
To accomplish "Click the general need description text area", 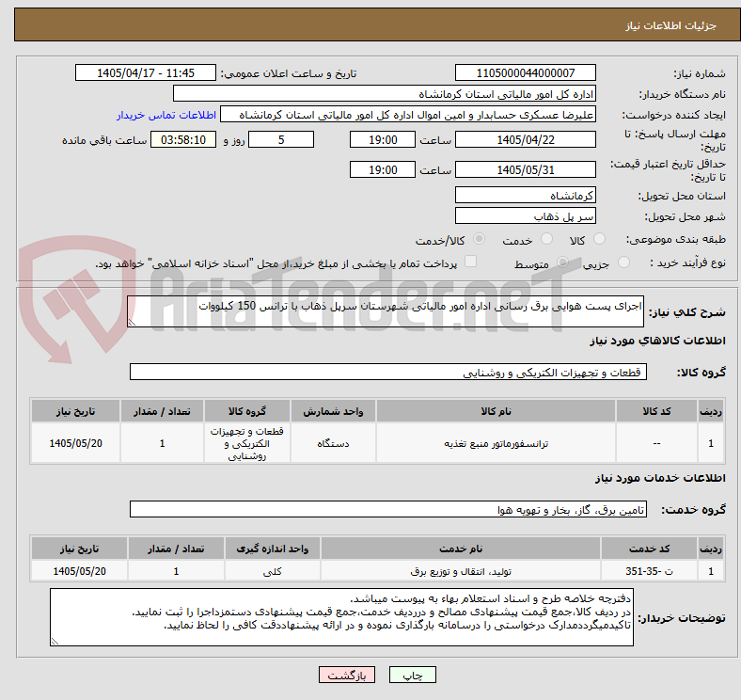I will [x=386, y=311].
